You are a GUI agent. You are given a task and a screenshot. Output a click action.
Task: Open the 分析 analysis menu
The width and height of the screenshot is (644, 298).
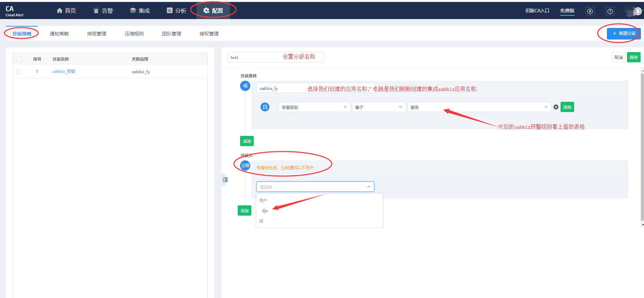click(x=176, y=11)
